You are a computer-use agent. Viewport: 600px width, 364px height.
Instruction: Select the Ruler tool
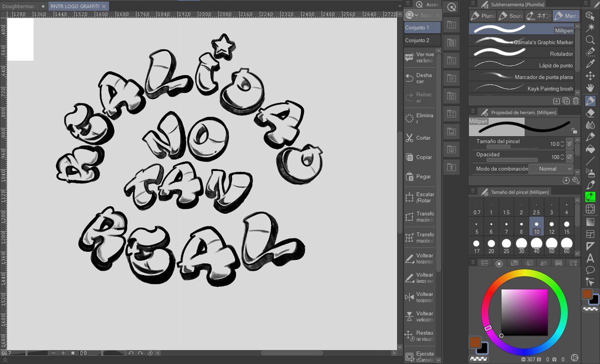coord(590,245)
